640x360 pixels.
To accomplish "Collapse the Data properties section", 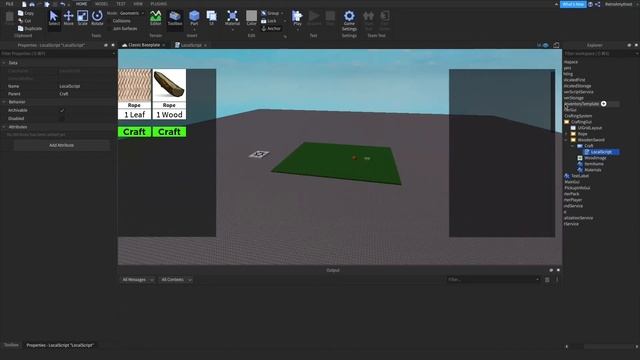I will tap(4, 63).
